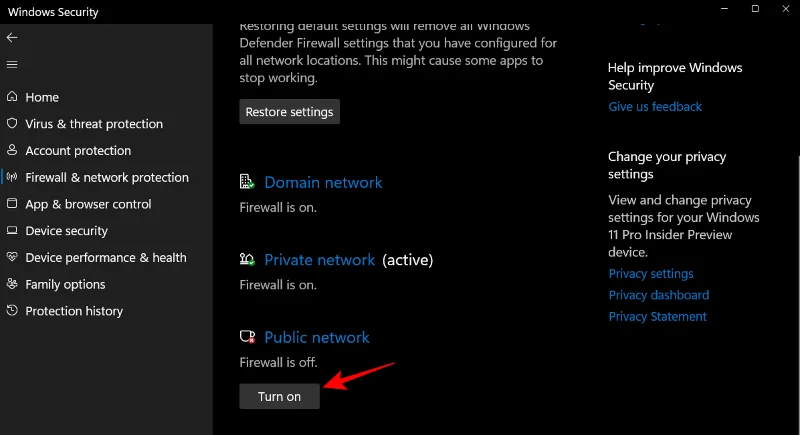This screenshot has height=435, width=800.
Task: Open the Domain network link
Action: (323, 183)
